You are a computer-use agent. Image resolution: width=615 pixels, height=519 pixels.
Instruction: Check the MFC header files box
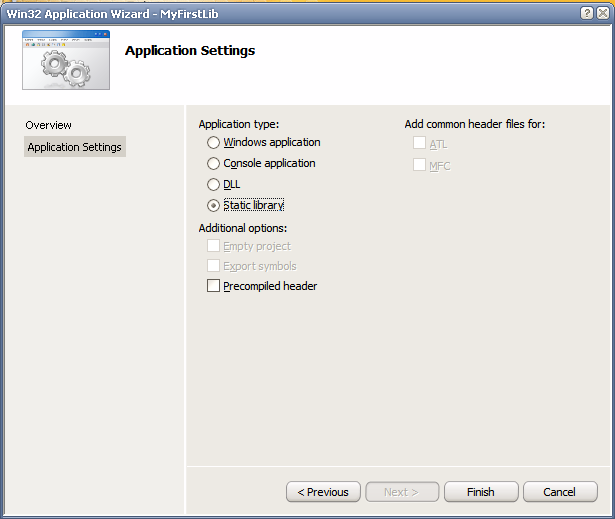pos(419,165)
